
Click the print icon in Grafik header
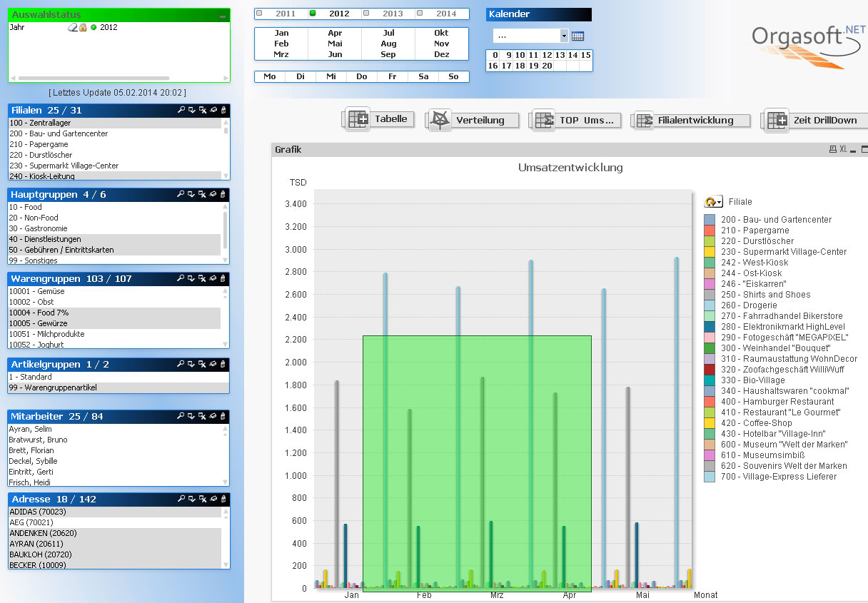(x=832, y=150)
